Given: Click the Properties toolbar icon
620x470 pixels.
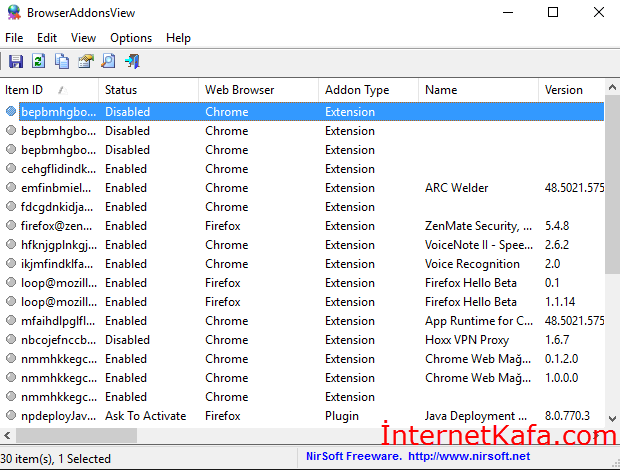Looking at the screenshot, I should (85, 61).
